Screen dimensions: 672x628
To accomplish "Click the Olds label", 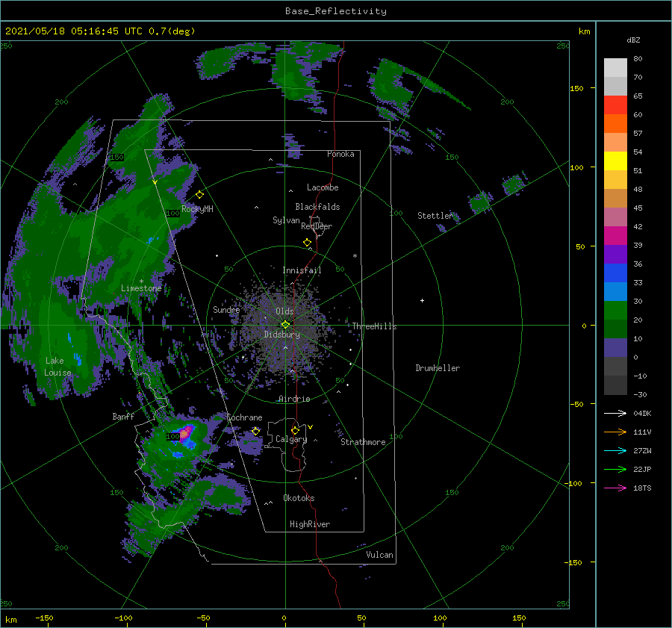I will (x=284, y=311).
